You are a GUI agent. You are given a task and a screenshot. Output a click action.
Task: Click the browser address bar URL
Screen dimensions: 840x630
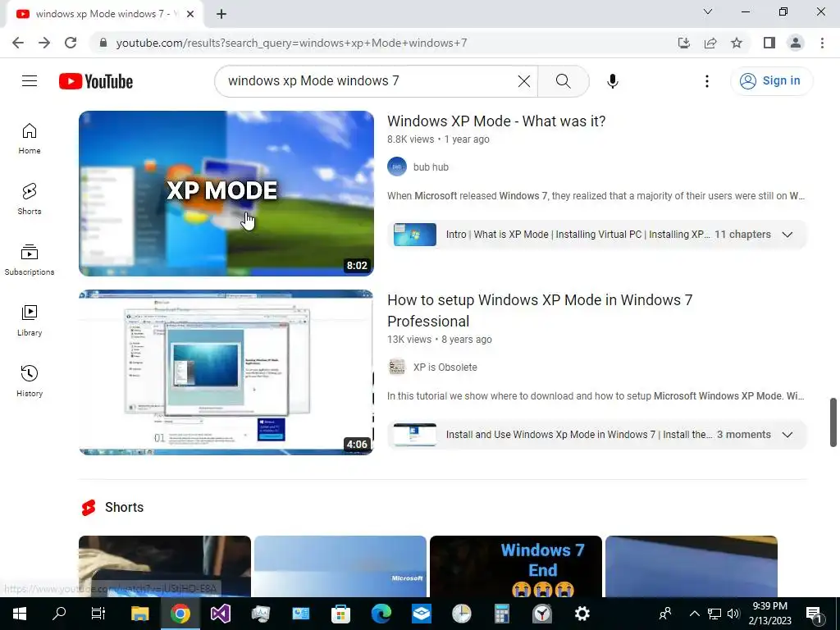[291, 43]
